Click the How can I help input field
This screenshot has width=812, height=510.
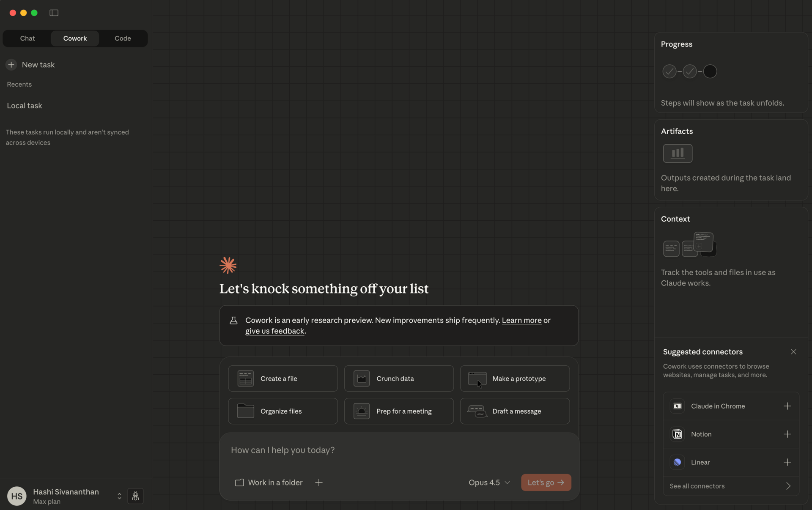click(399, 450)
